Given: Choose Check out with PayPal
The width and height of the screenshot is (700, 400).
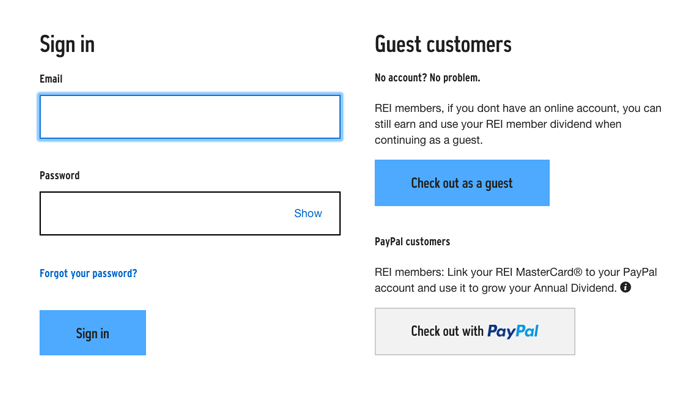Looking at the screenshot, I should 475,331.
